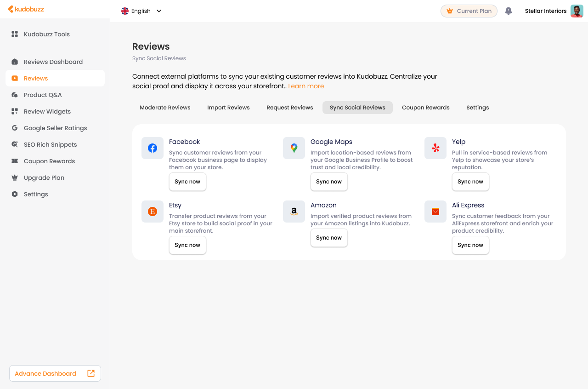The width and height of the screenshot is (588, 389).
Task: Click the SEO Rich Snippets icon
Action: click(15, 144)
